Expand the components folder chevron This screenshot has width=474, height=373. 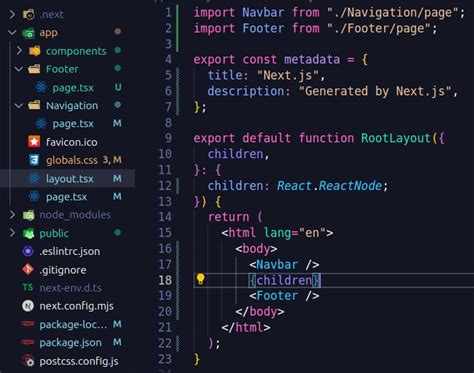(x=19, y=51)
